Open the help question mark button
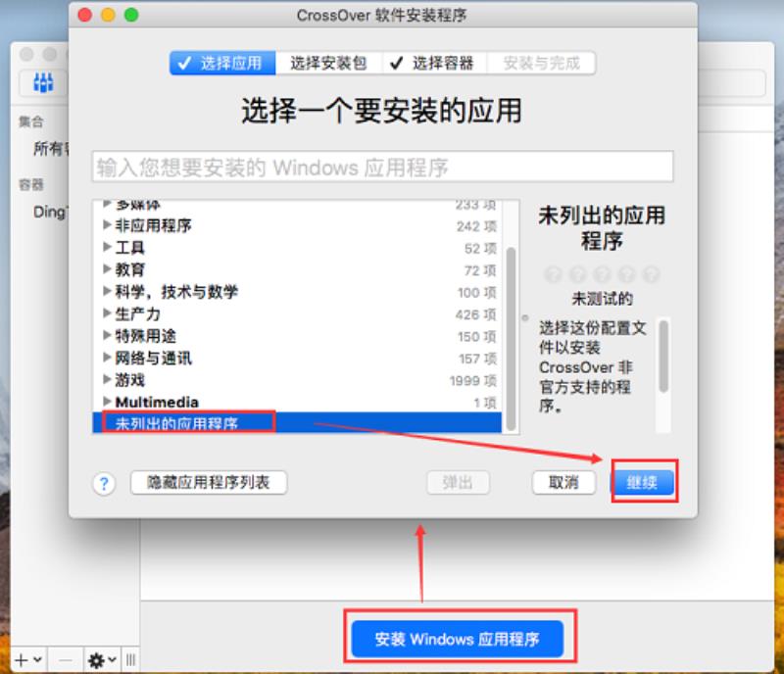 click(x=104, y=484)
